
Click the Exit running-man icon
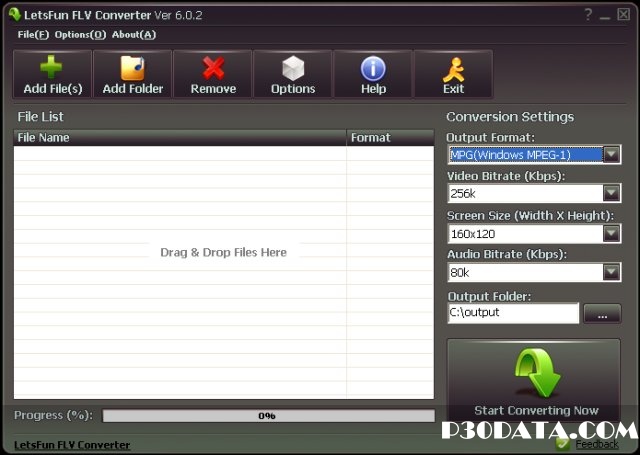click(x=453, y=68)
